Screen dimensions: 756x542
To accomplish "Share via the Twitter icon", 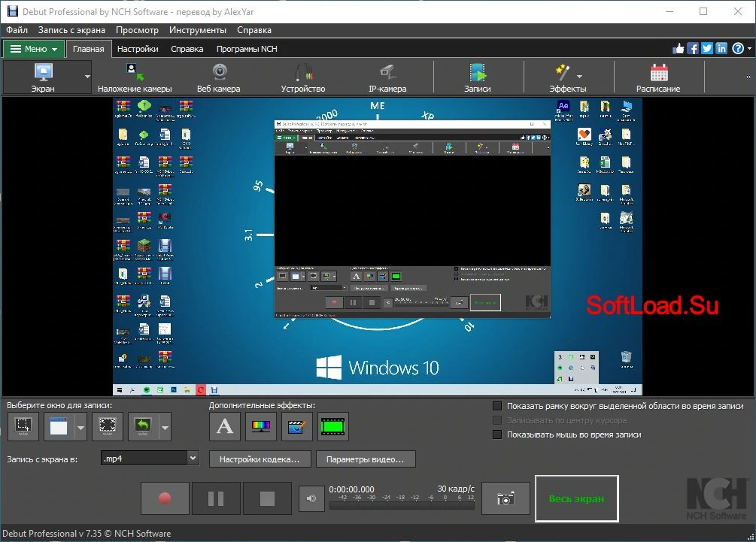I will (707, 49).
